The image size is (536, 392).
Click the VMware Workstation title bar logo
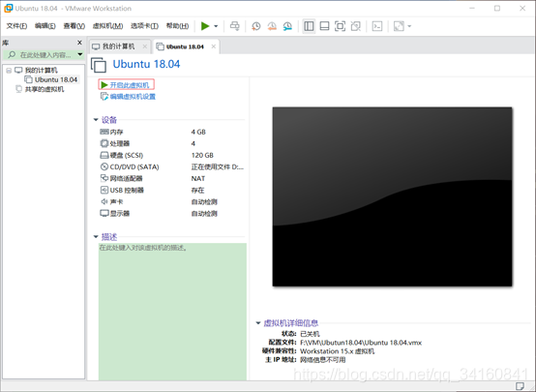point(8,8)
